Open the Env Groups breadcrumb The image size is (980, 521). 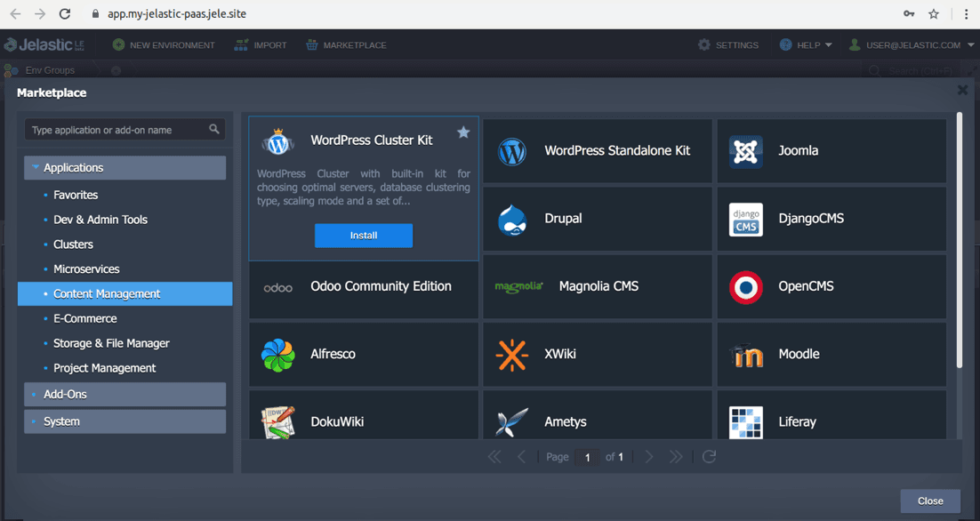pyautogui.click(x=50, y=70)
